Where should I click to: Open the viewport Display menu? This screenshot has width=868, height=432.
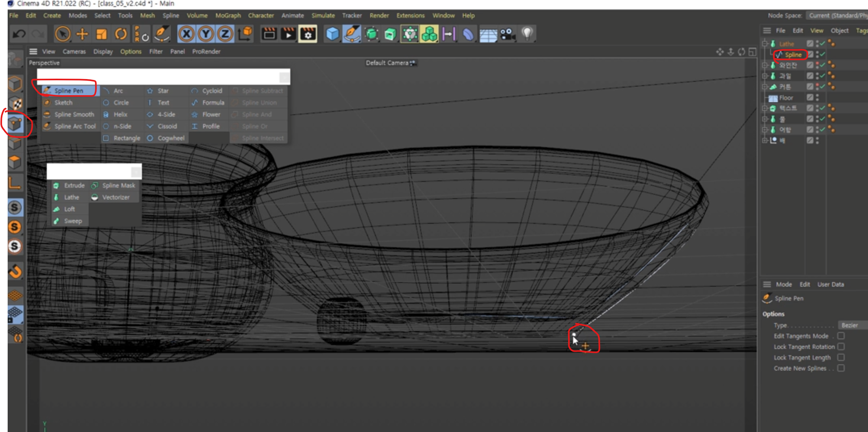point(103,52)
